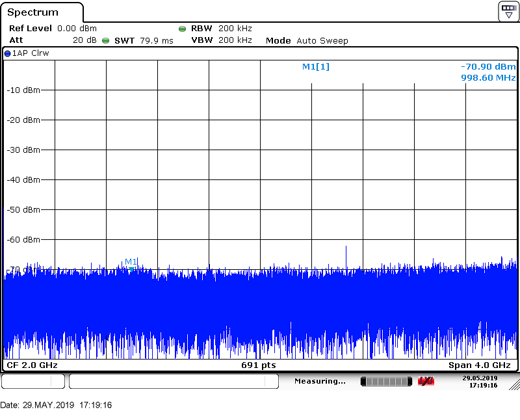
Task: Click the wide status message field
Action: click(x=174, y=381)
